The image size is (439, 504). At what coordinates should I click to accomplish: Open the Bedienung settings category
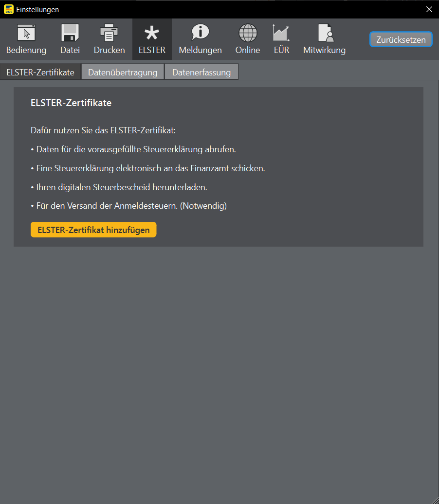26,39
